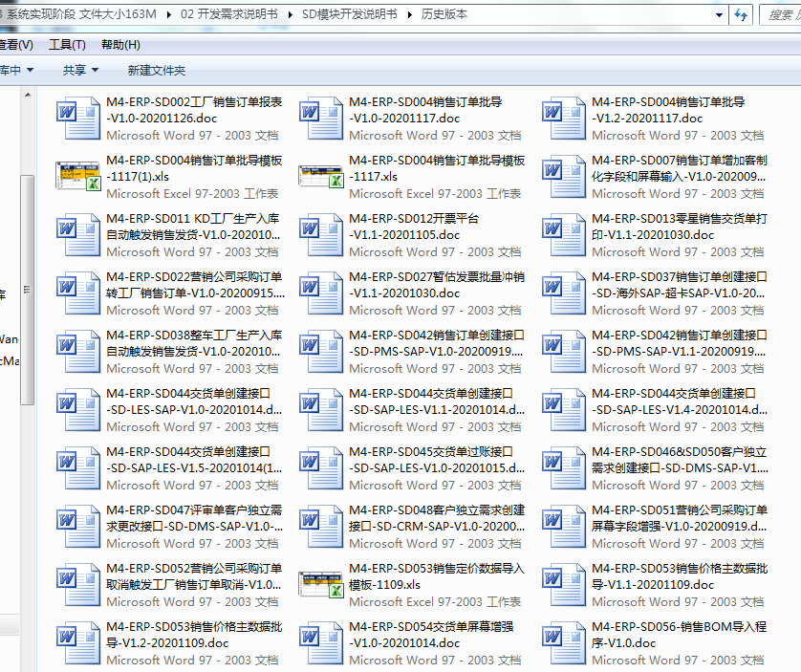Image resolution: width=801 pixels, height=672 pixels.
Task: Select the Word icon of SD013零星销售交货单打印 file
Action: [558, 234]
